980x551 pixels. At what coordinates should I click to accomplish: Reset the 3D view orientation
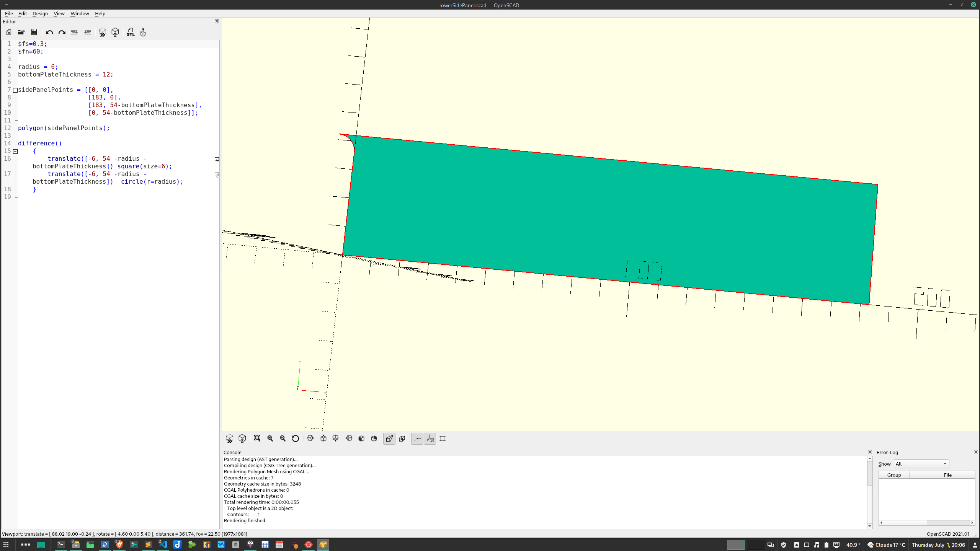click(295, 439)
